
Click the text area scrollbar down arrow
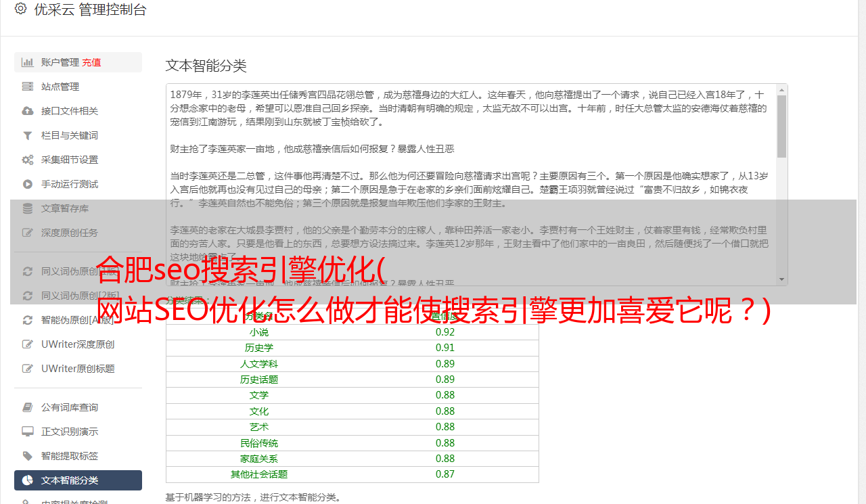tap(781, 279)
